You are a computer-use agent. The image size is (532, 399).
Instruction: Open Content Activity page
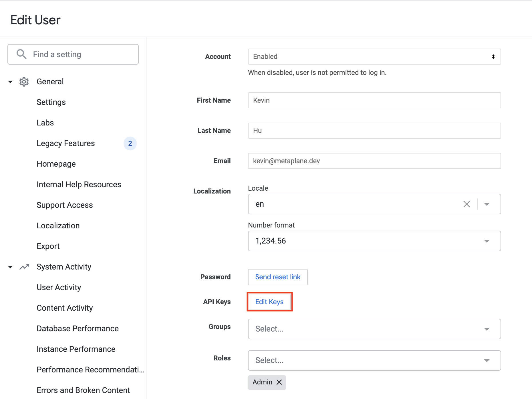pos(65,308)
